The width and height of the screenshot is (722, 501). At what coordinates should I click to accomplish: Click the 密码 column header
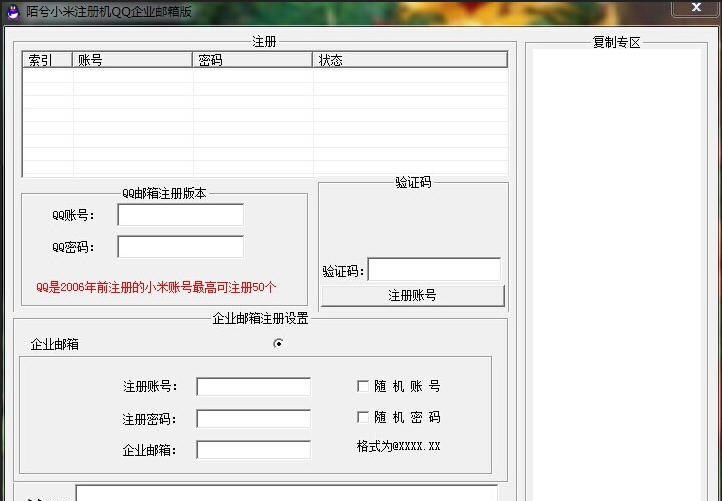pos(252,60)
